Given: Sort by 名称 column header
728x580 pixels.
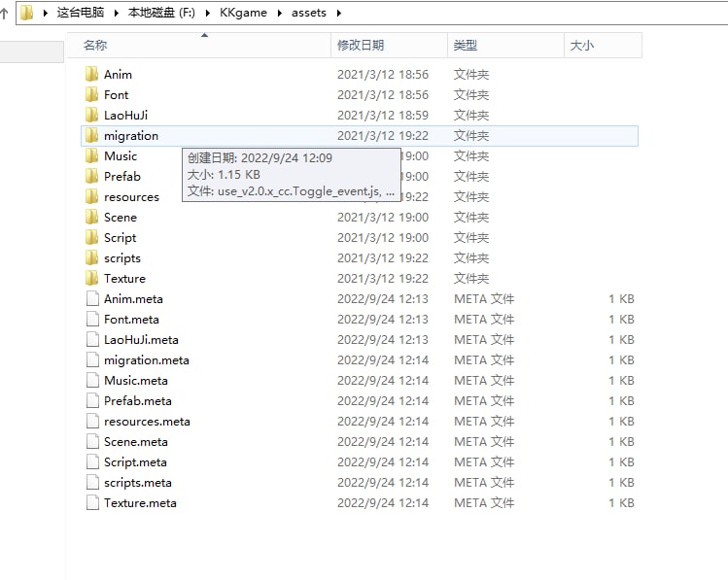Looking at the screenshot, I should tap(95, 46).
